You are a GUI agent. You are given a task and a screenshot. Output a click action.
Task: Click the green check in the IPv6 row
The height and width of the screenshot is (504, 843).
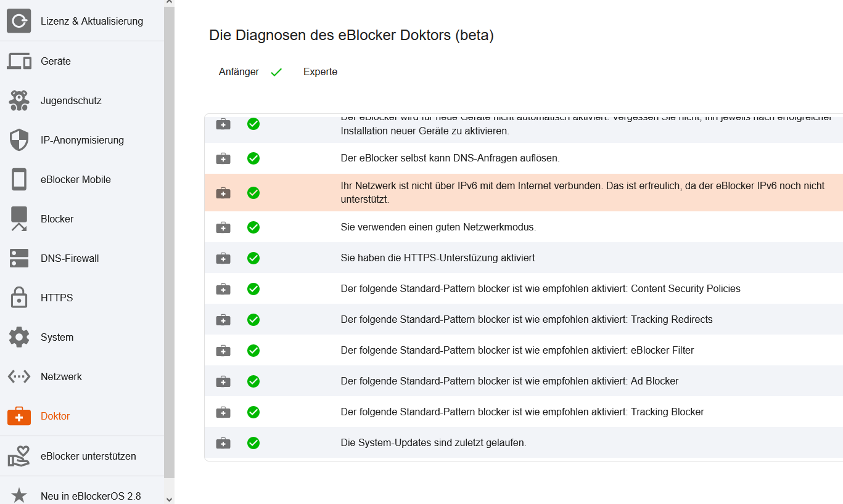tap(253, 193)
